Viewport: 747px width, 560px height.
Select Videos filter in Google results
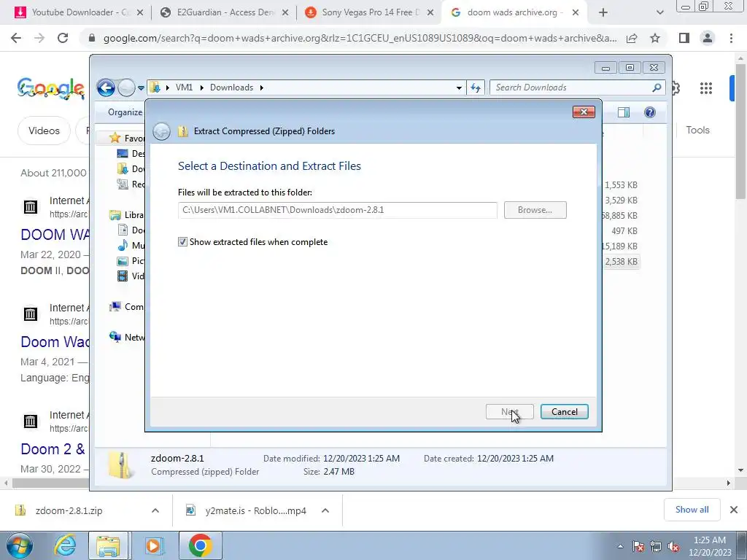pos(44,131)
